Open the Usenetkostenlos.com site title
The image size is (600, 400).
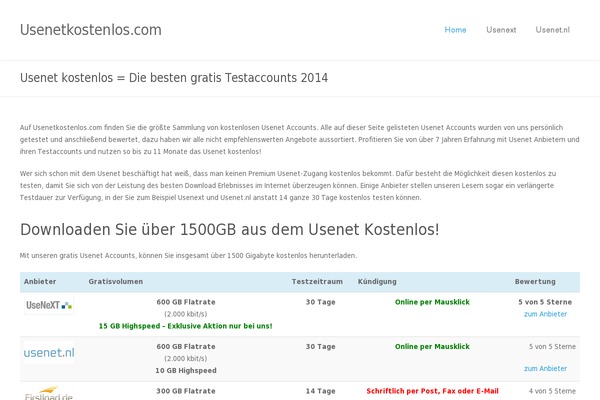point(91,30)
